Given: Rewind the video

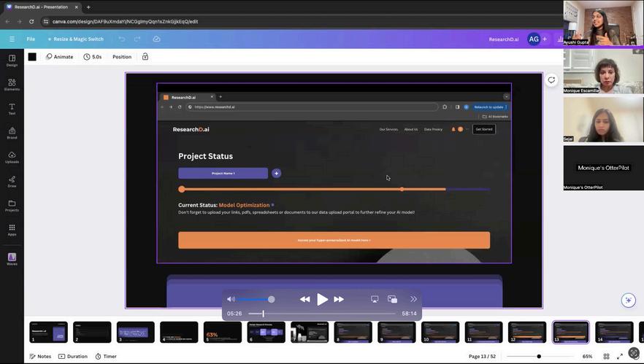Looking at the screenshot, I should [304, 299].
